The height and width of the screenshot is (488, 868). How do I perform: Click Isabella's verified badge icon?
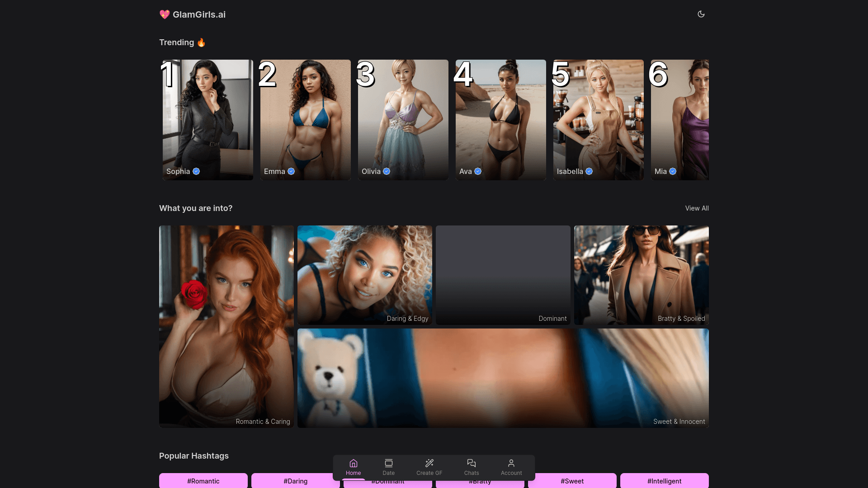tap(589, 171)
